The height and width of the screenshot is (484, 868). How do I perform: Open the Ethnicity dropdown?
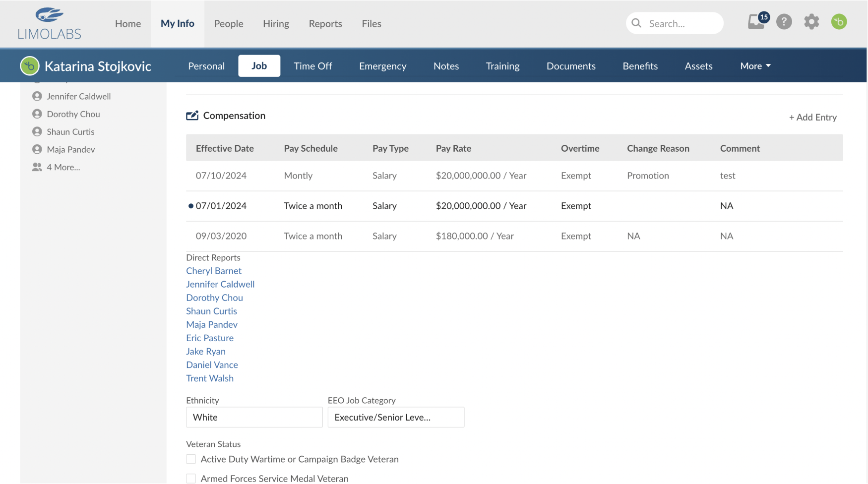pos(254,417)
